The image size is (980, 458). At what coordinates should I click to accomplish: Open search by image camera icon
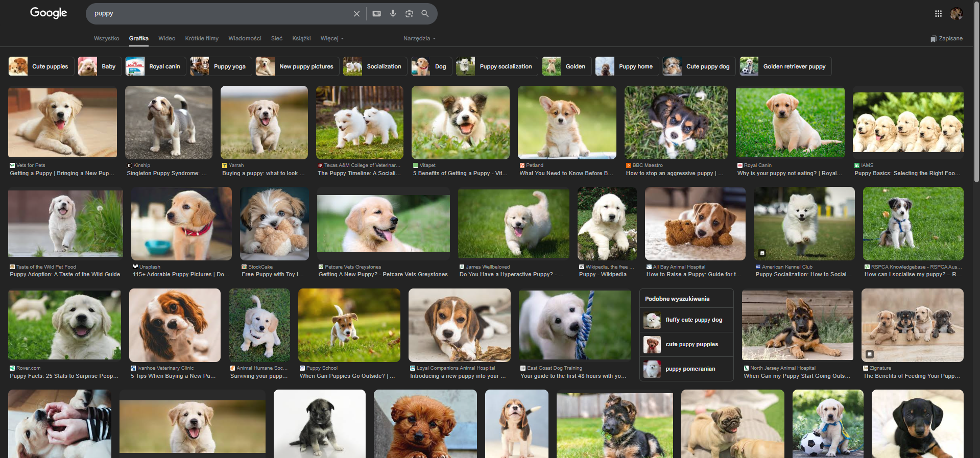[409, 14]
